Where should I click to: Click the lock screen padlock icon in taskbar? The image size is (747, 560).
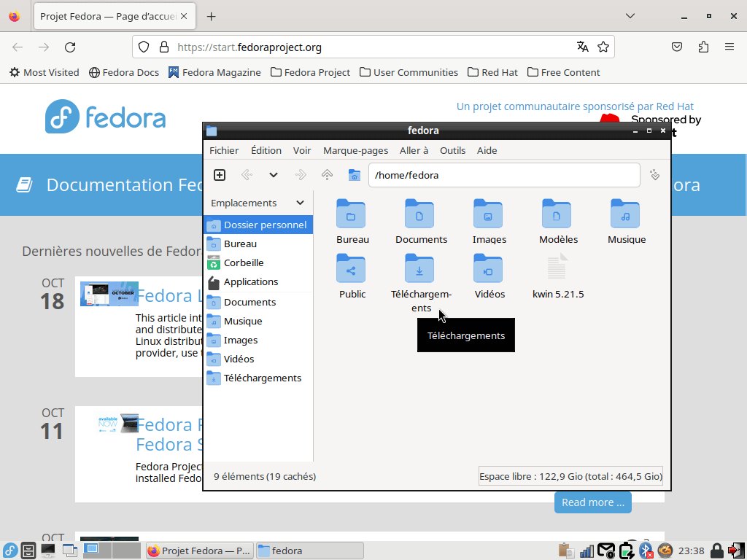716,551
